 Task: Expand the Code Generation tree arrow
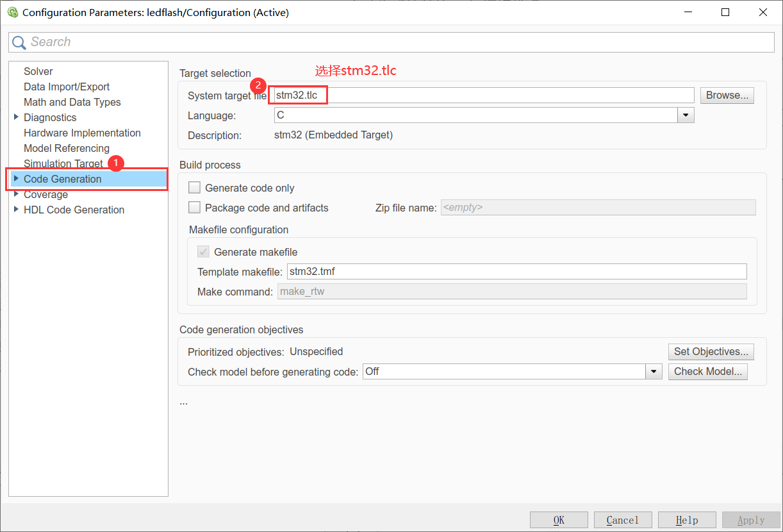16,178
